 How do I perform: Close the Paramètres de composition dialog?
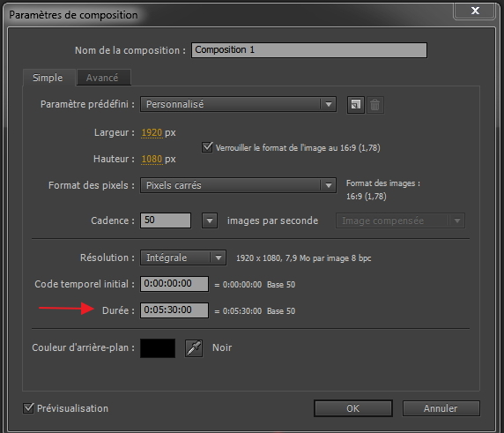[x=474, y=11]
